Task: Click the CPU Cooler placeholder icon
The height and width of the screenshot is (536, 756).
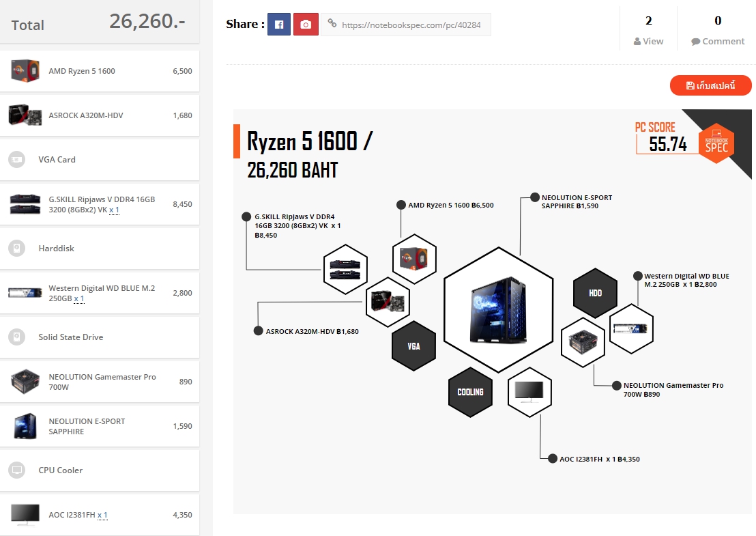Action: (17, 470)
